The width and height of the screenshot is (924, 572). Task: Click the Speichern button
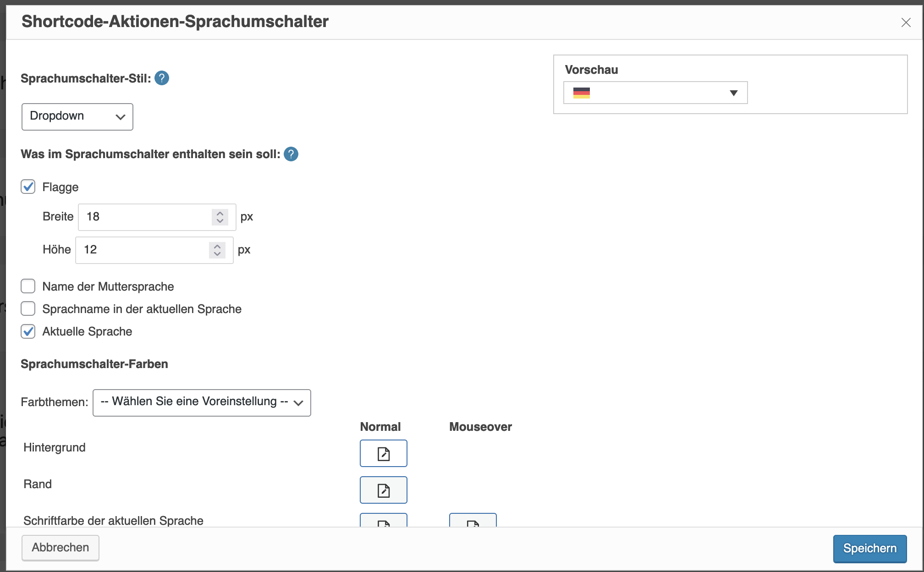pos(869,548)
